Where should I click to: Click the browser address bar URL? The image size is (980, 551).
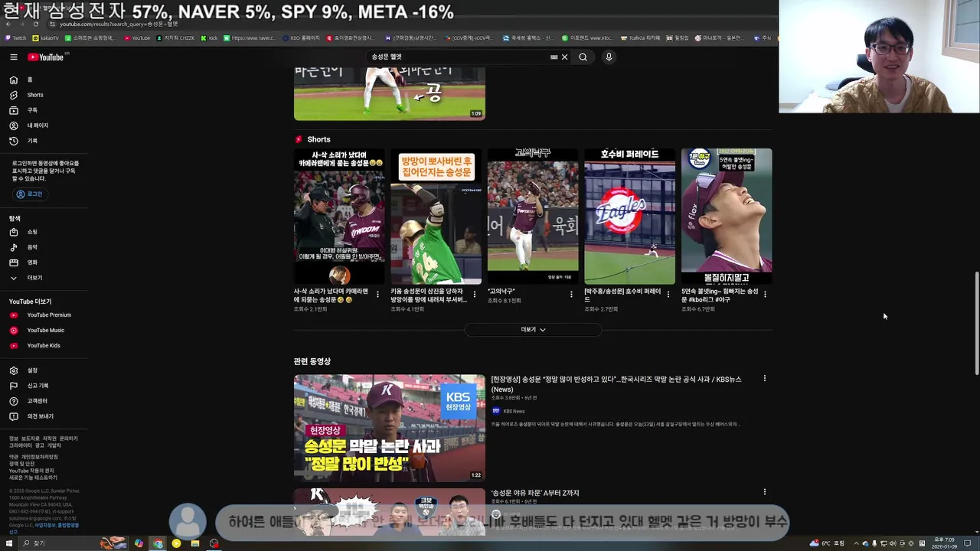tap(119, 24)
